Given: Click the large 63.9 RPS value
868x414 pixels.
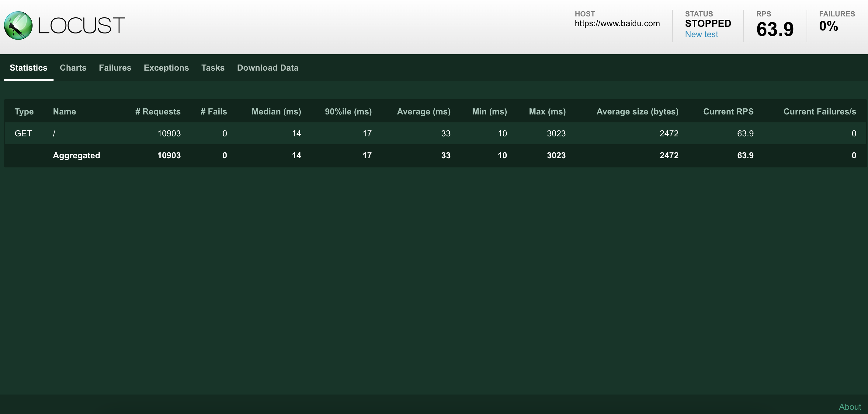Looking at the screenshot, I should [x=775, y=29].
